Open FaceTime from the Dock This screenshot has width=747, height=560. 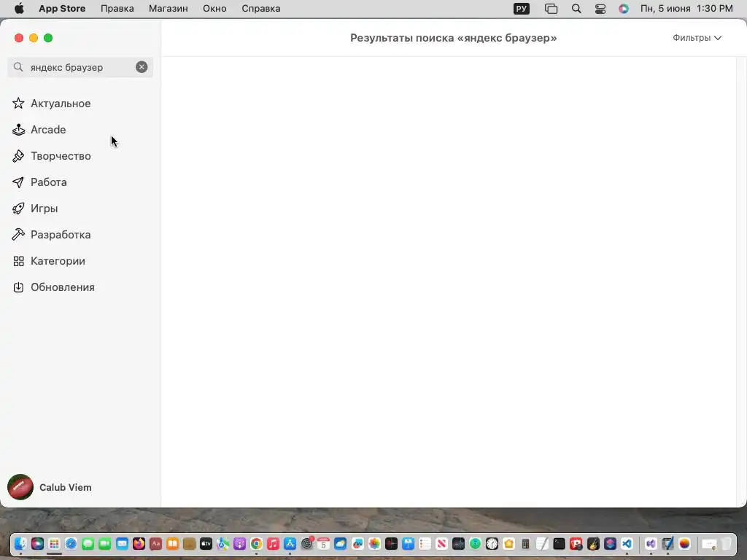105,544
